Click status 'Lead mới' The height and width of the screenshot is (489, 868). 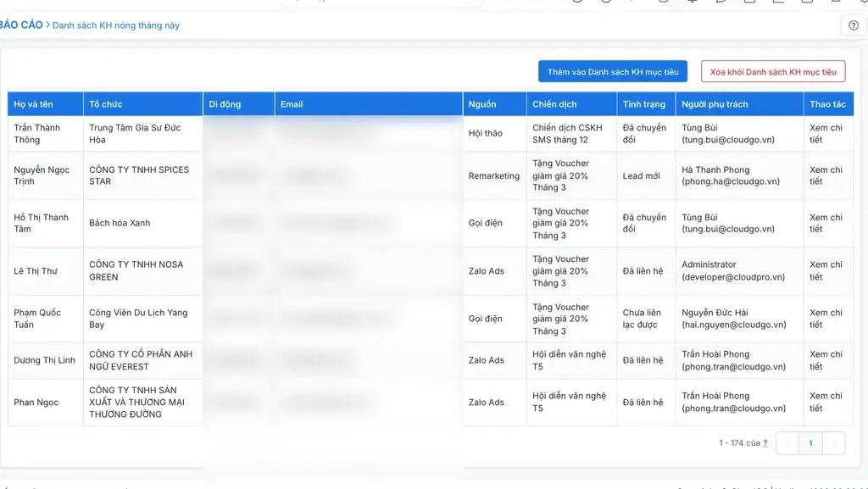coord(641,176)
